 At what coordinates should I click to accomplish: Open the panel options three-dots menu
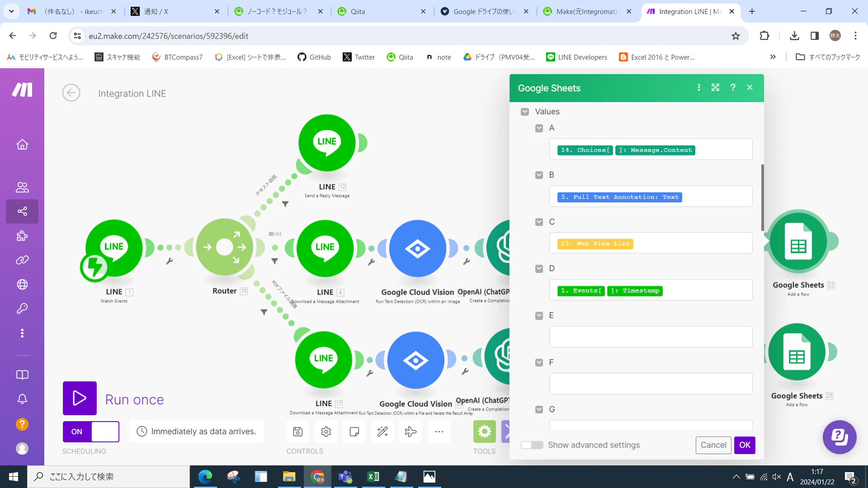[x=699, y=88]
